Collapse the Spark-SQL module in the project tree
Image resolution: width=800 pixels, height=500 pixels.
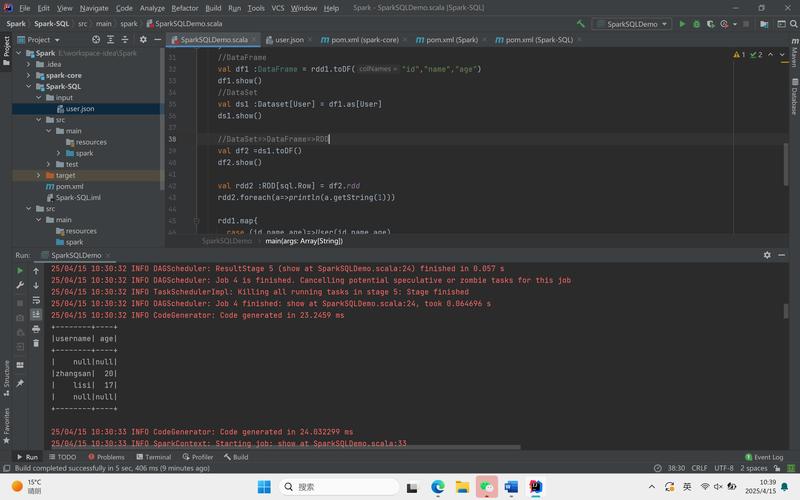(x=28, y=87)
